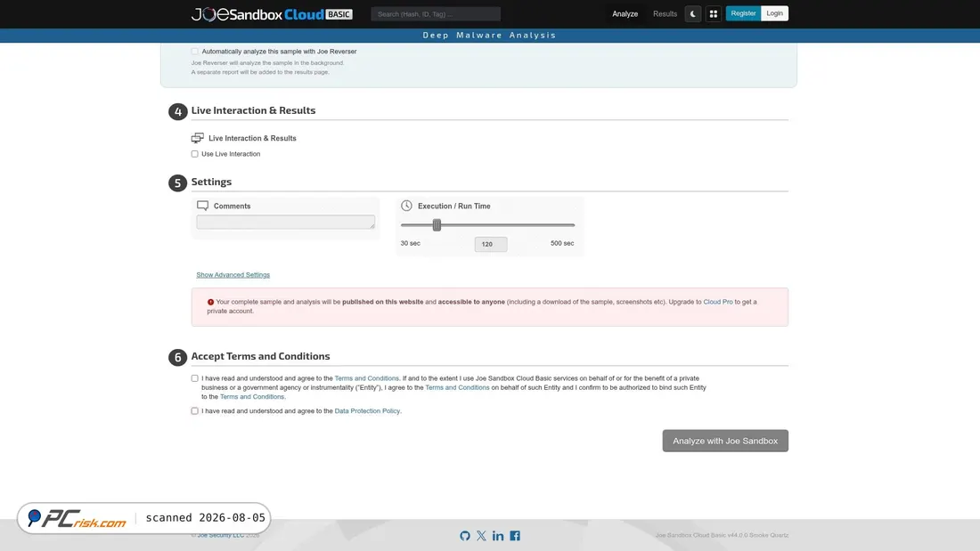Click the 'Deep Malware Analysis' banner text
Image resolution: width=980 pixels, height=551 pixels.
click(489, 35)
